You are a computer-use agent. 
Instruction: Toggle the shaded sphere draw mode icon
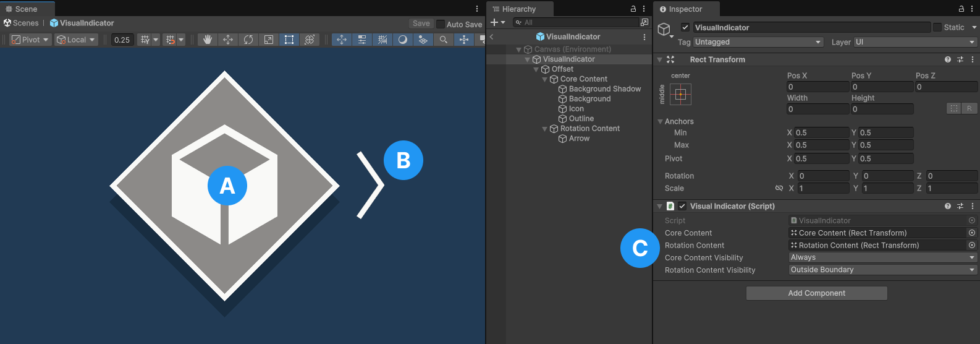403,40
